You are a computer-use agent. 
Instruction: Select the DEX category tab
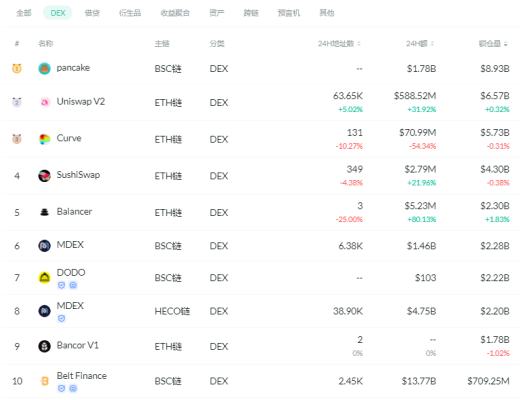(58, 13)
